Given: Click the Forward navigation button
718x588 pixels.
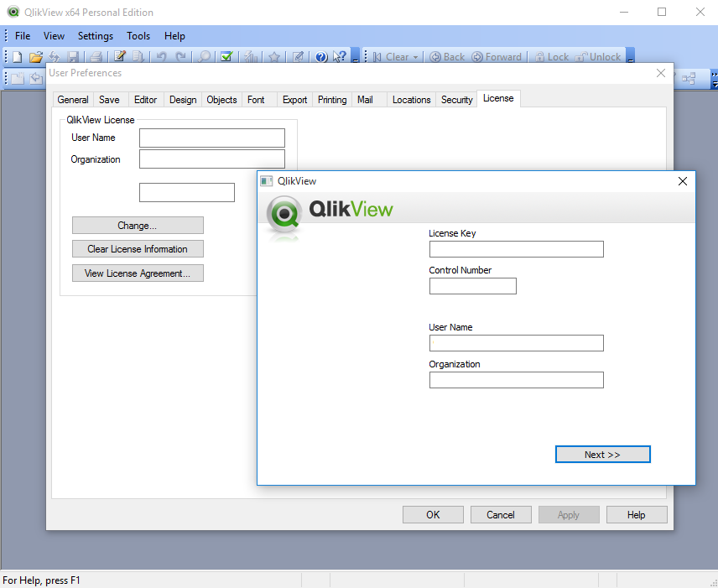Looking at the screenshot, I should [x=497, y=57].
